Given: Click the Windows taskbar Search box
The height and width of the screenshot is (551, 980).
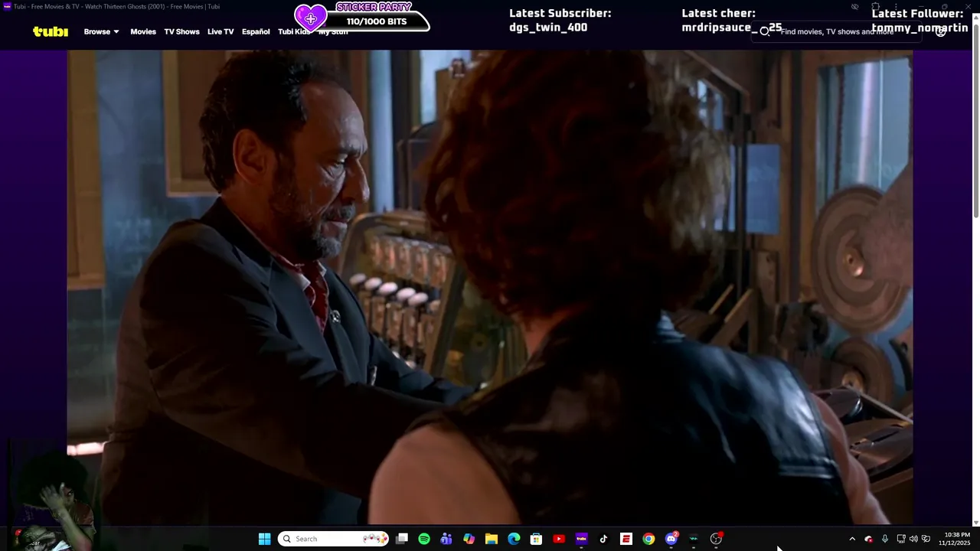Looking at the screenshot, I should pyautogui.click(x=333, y=539).
